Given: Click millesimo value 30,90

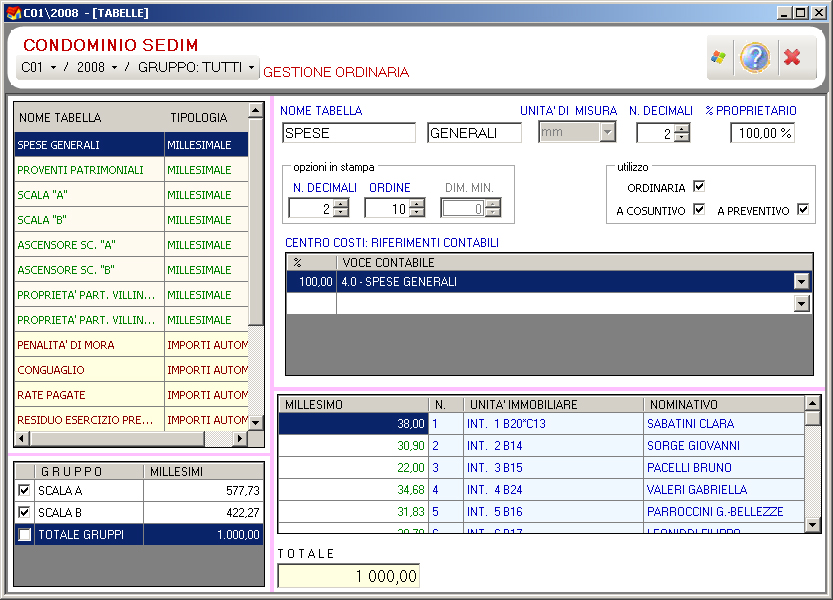Looking at the screenshot, I should point(353,445).
